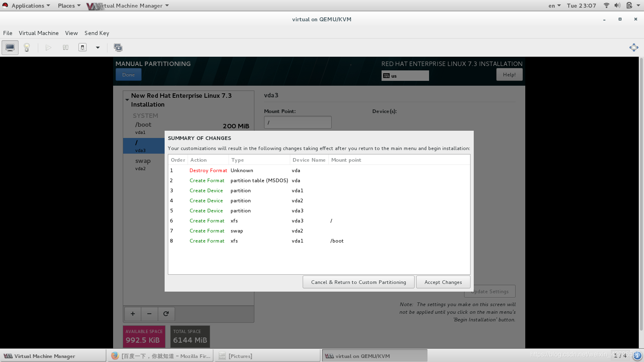This screenshot has width=644, height=362.
Task: Click the Device Name column header
Action: pyautogui.click(x=309, y=160)
